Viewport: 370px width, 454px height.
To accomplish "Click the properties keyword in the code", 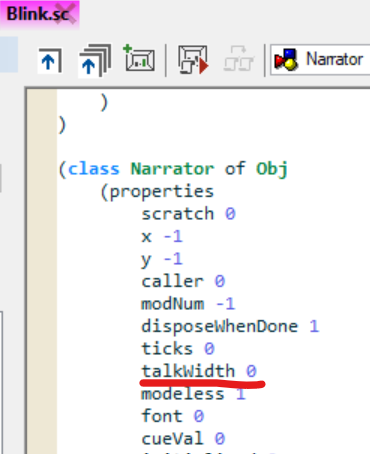I will [x=162, y=191].
